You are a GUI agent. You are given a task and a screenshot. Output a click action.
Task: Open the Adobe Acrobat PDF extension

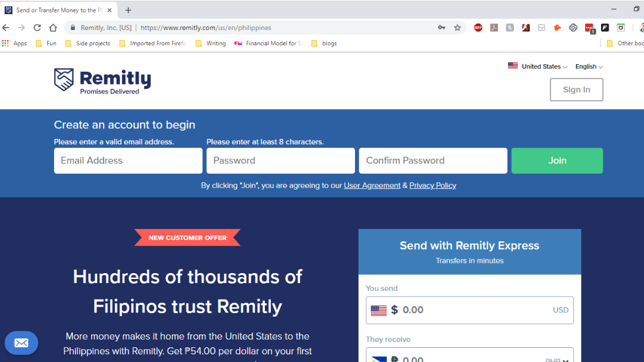[x=494, y=28]
